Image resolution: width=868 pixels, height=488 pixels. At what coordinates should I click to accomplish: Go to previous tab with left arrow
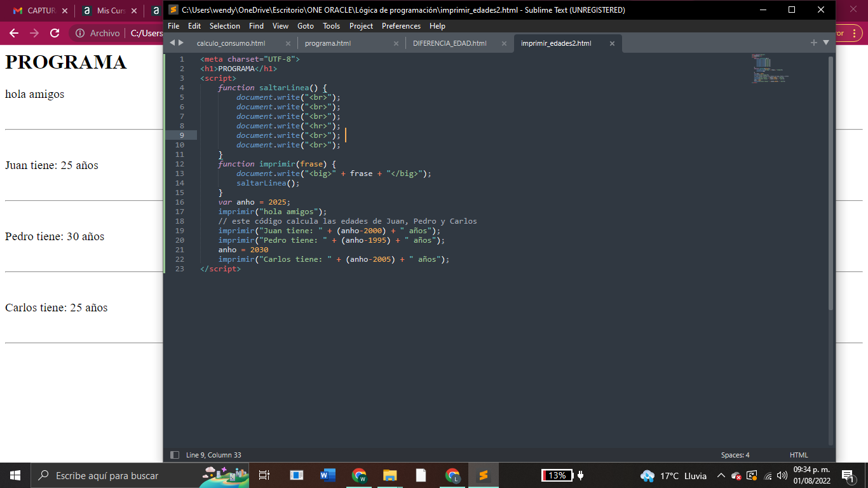(172, 43)
